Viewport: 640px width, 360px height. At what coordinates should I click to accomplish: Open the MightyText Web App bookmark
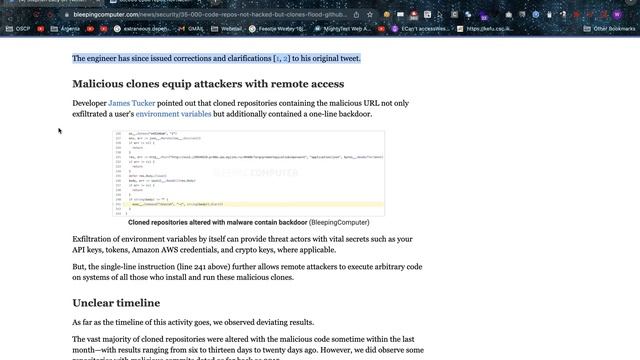click(x=342, y=29)
